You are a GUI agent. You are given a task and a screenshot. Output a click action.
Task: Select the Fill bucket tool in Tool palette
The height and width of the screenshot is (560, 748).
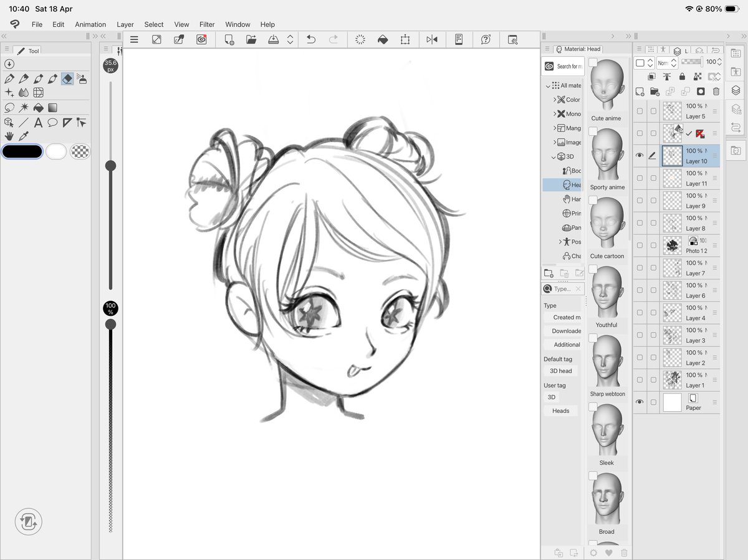click(38, 108)
